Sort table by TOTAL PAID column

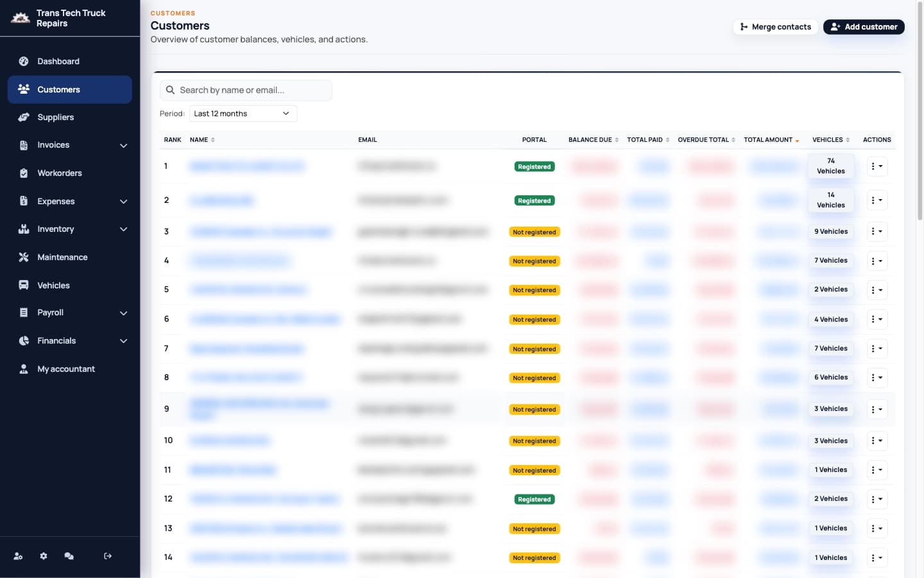pos(648,139)
